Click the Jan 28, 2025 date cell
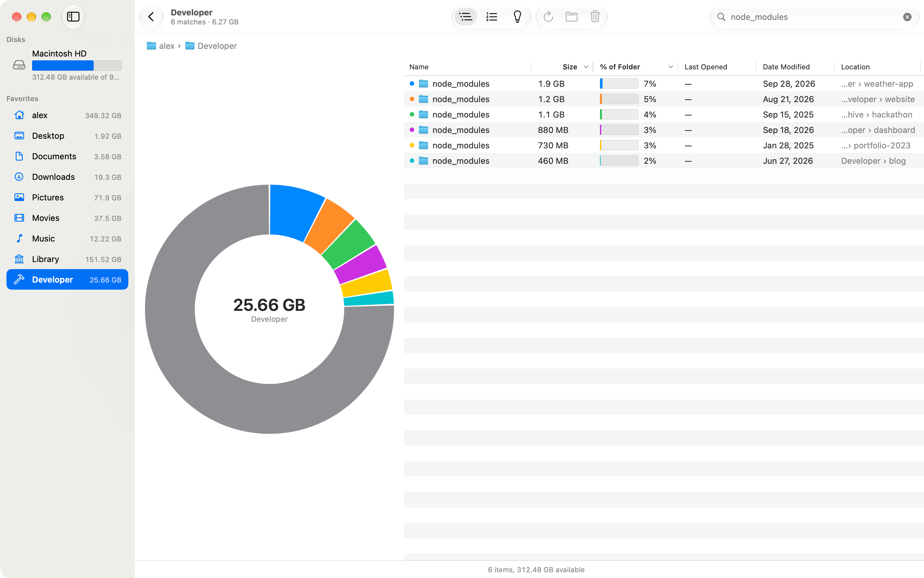This screenshot has height=578, width=924. [x=788, y=145]
